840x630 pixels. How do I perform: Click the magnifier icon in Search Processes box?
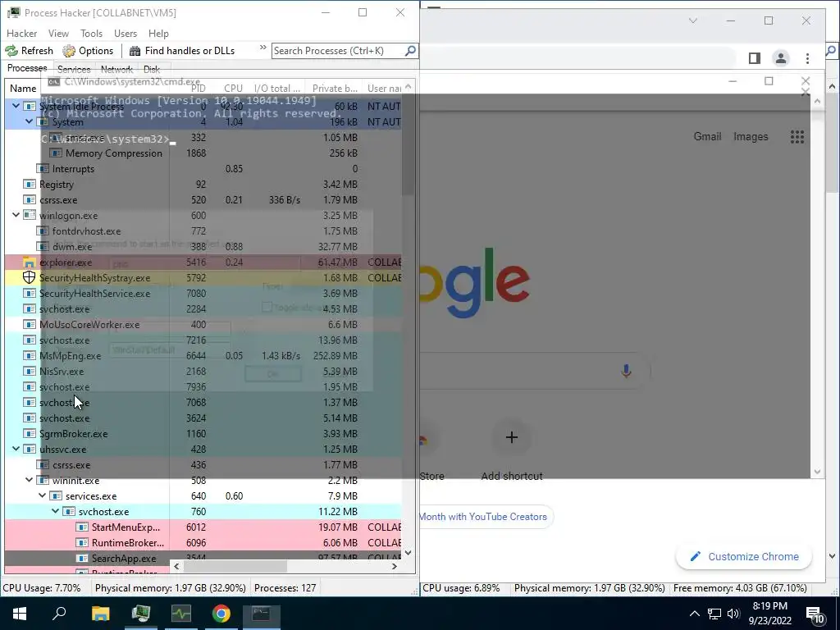pos(410,51)
